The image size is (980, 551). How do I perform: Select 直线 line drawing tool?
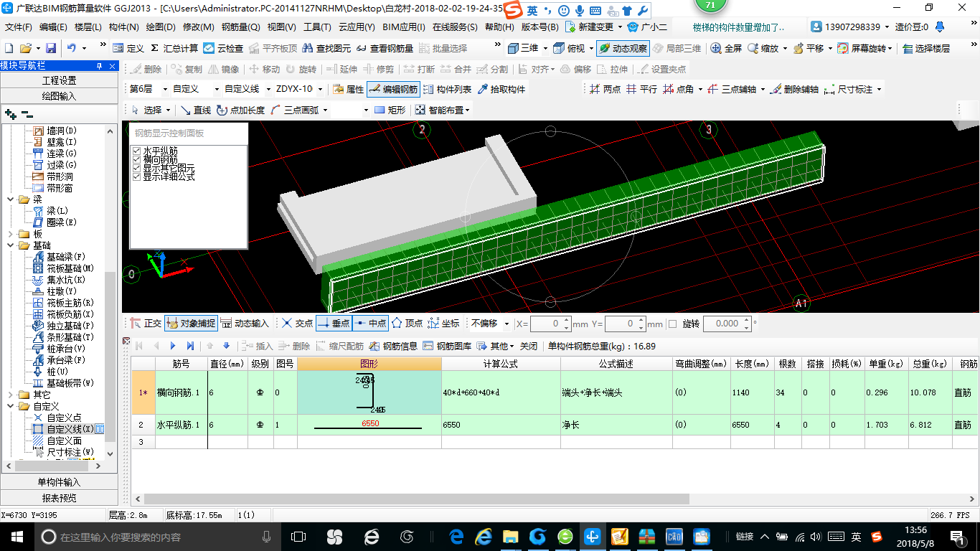196,110
